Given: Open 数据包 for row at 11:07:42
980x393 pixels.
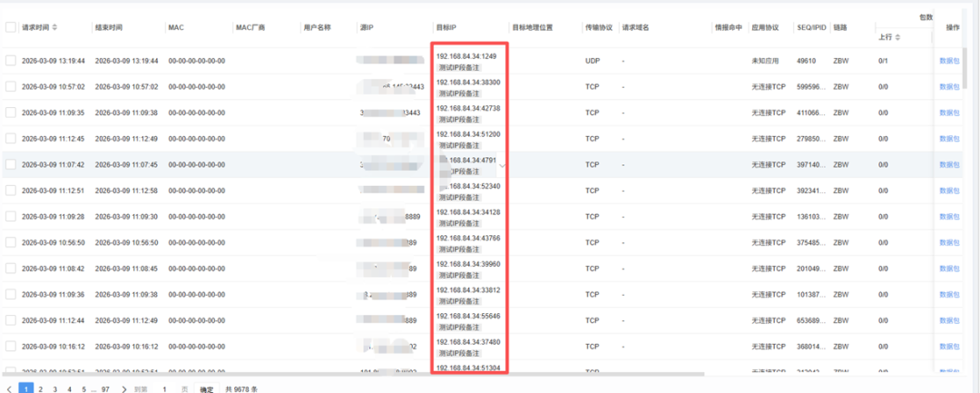Looking at the screenshot, I should coord(949,164).
